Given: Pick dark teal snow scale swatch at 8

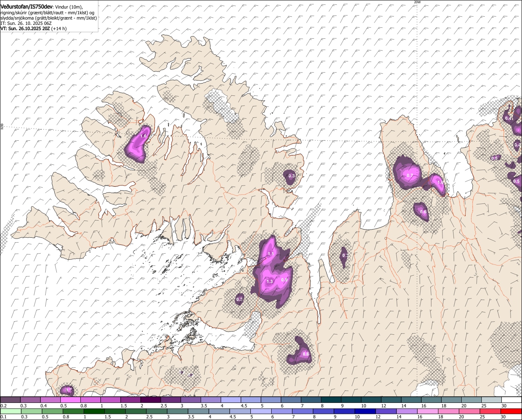Looking at the screenshot, I should point(331,400).
